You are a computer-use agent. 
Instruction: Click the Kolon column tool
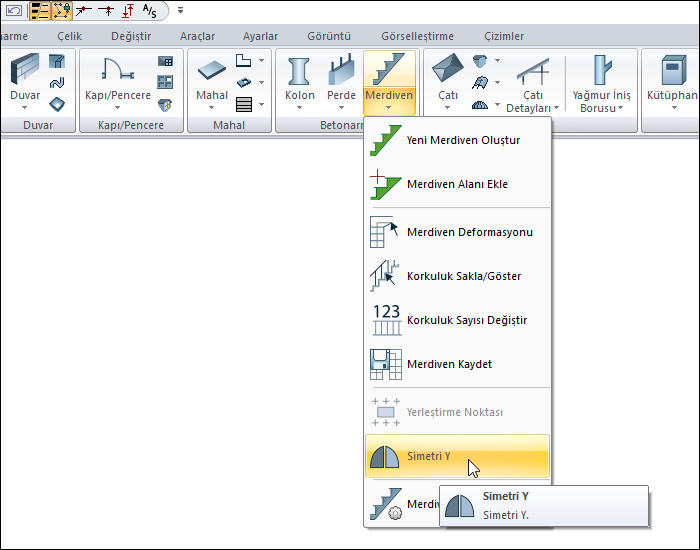299,72
